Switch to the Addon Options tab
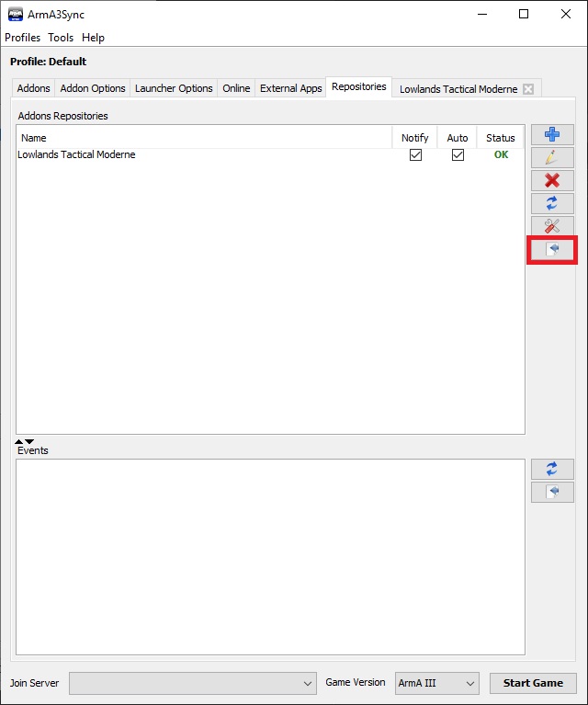The image size is (588, 705). tap(93, 88)
